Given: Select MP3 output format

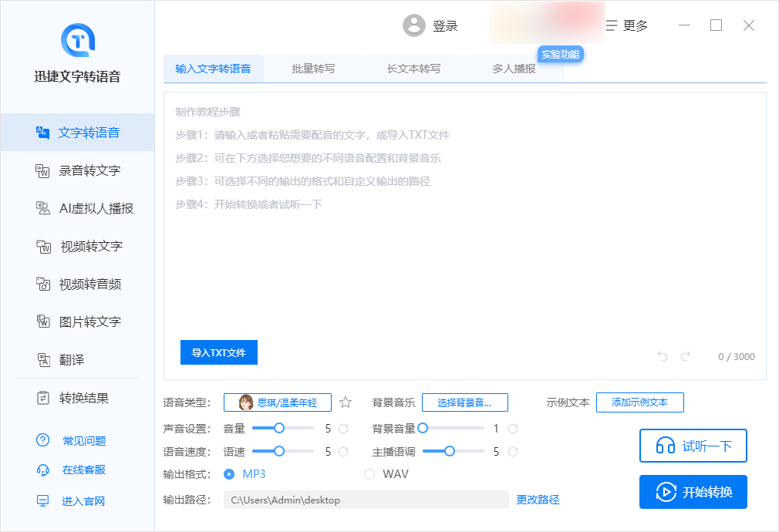Looking at the screenshot, I should coord(229,474).
